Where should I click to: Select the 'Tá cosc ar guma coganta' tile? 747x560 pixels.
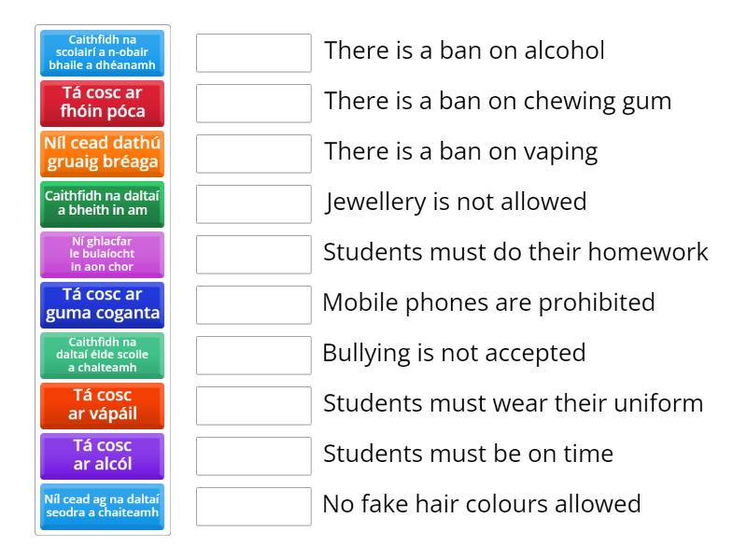[103, 305]
